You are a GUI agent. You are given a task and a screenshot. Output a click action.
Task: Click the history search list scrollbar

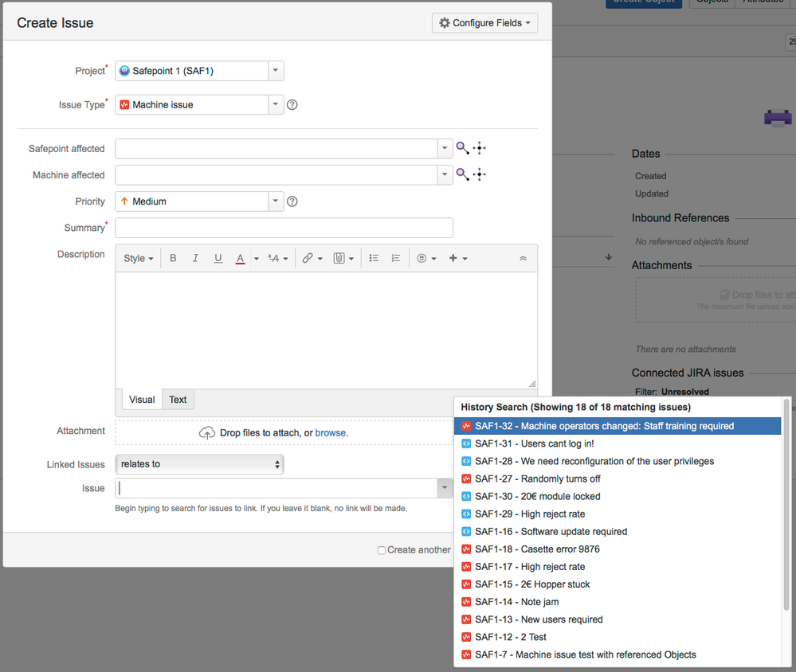(786, 505)
